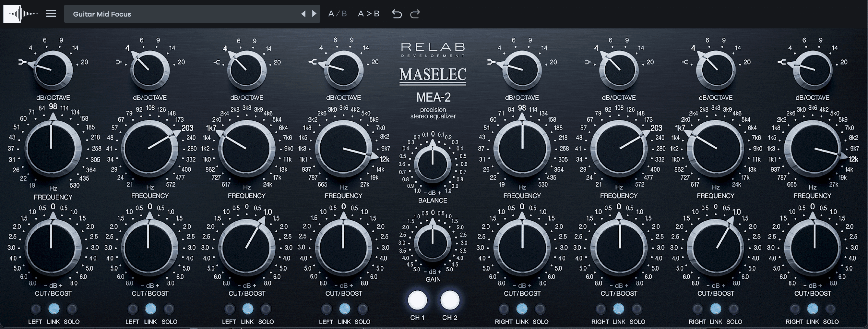Solo the left channel 98 Hz band

72,309
